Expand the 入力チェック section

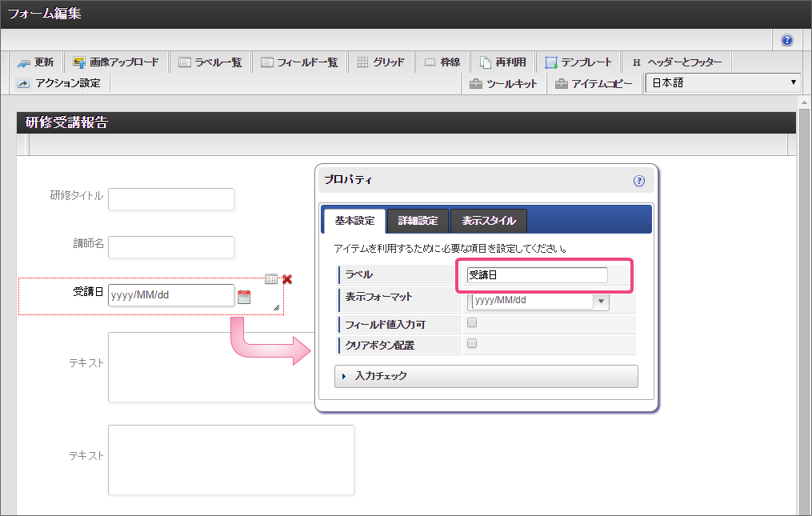pos(486,376)
